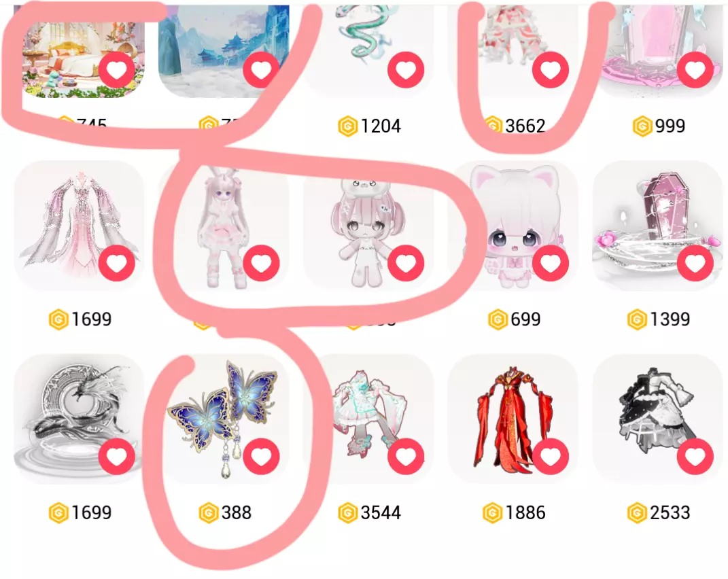Tap heart on green snake dragon item
The image size is (728, 579).
point(406,70)
